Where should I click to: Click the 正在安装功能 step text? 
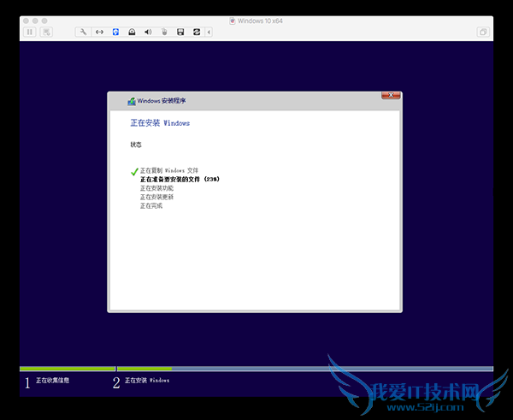click(x=156, y=188)
